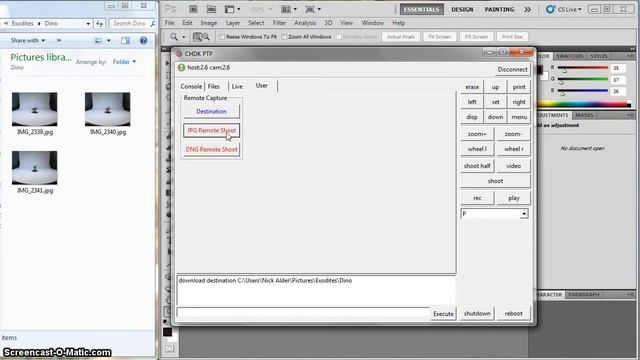Launch Bridge from Photoshop application bar

193,9
